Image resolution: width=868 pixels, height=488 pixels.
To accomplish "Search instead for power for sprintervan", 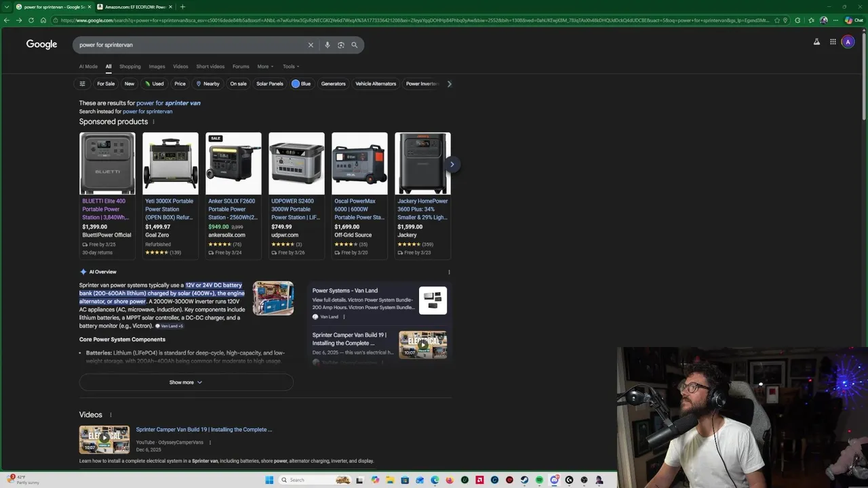I will point(147,111).
